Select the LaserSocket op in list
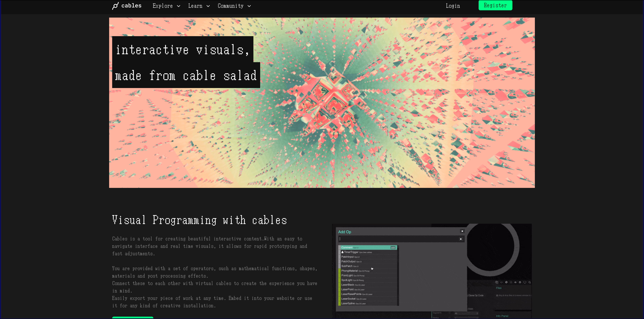 click(x=368, y=299)
